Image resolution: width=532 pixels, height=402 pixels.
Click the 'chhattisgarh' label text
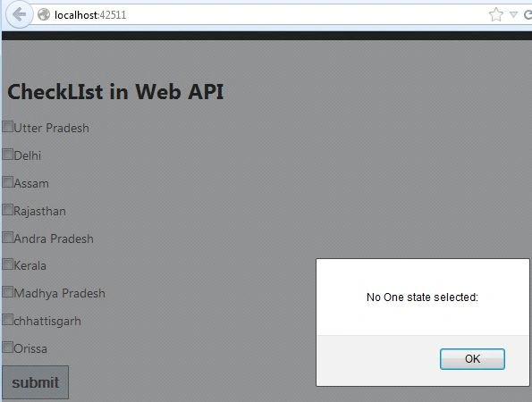pyautogui.click(x=47, y=321)
